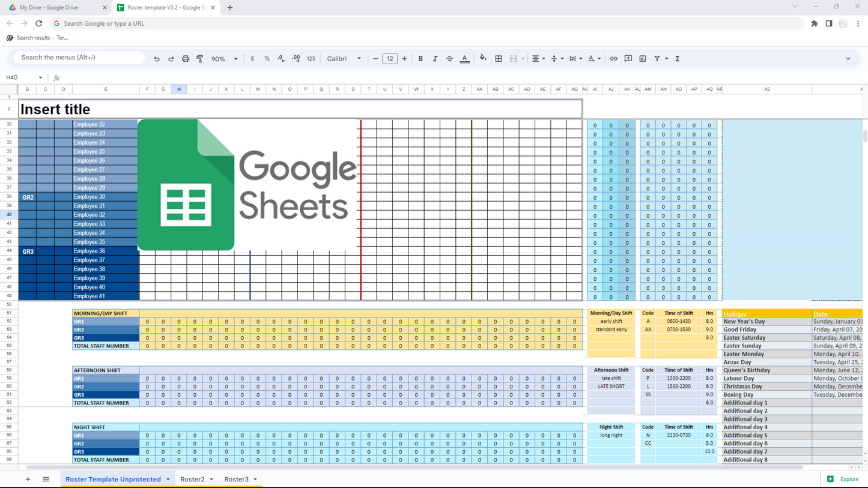Open the zoom 90% dropdown
The image size is (868, 488).
coord(224,59)
